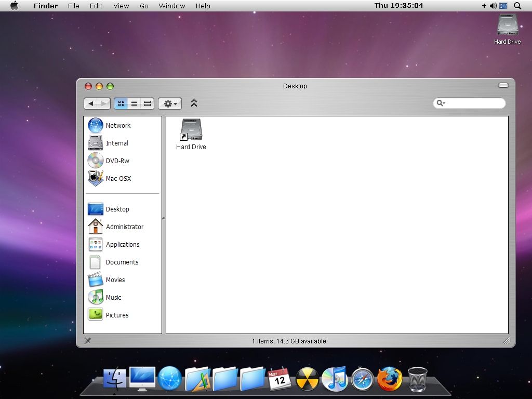Image resolution: width=532 pixels, height=399 pixels.
Task: Click the Back navigation button
Action: coord(91,103)
